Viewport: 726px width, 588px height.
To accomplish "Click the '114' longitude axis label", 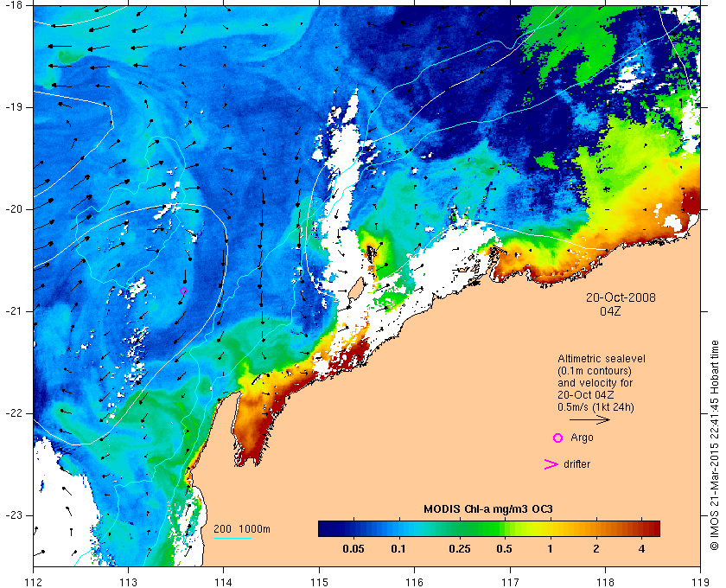I will (x=224, y=582).
